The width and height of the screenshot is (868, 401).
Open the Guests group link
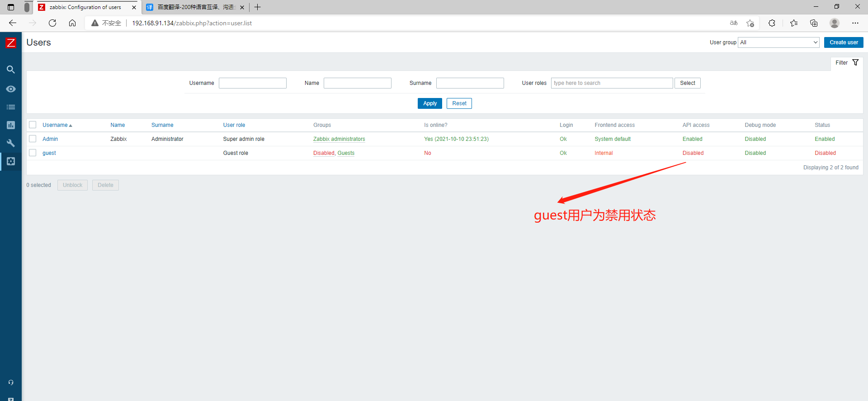pos(346,153)
